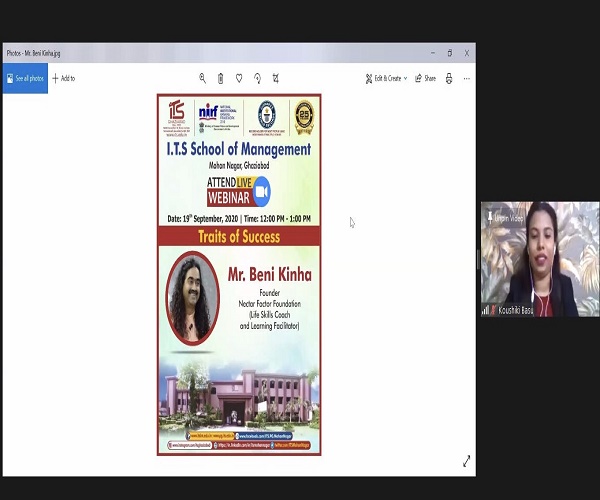
Task: Minimize the Photos window
Action: point(433,53)
